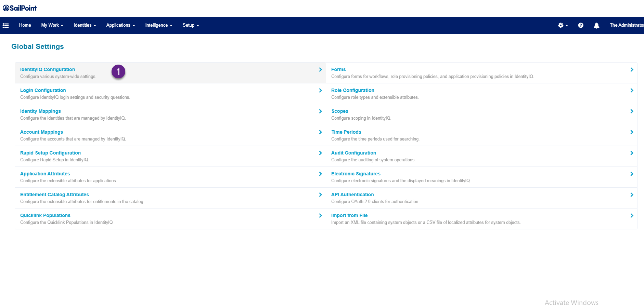
Task: Open API Authentication settings
Action: (x=352, y=195)
